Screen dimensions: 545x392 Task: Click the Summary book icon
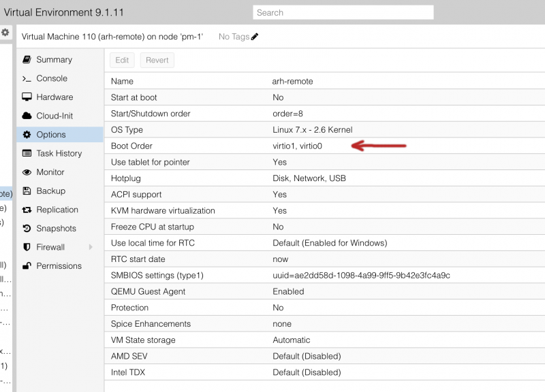click(x=27, y=59)
